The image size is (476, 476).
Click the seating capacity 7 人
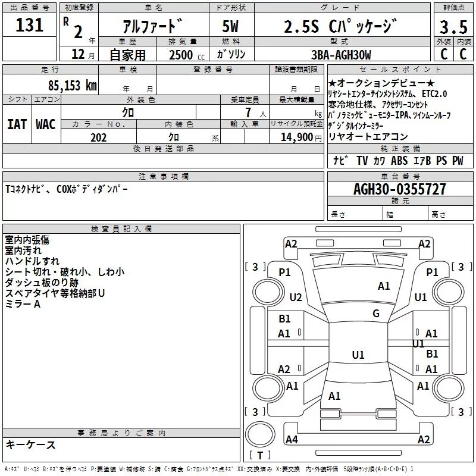pos(256,112)
